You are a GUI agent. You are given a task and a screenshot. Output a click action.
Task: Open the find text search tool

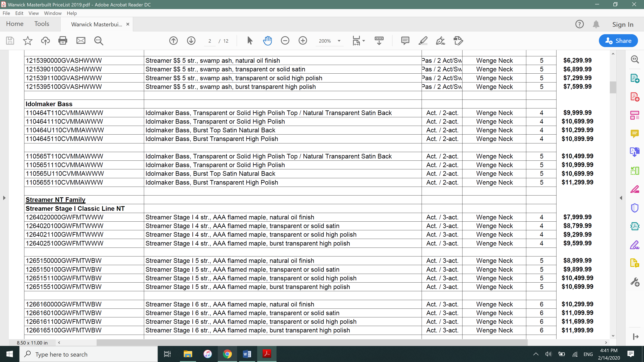pyautogui.click(x=98, y=40)
